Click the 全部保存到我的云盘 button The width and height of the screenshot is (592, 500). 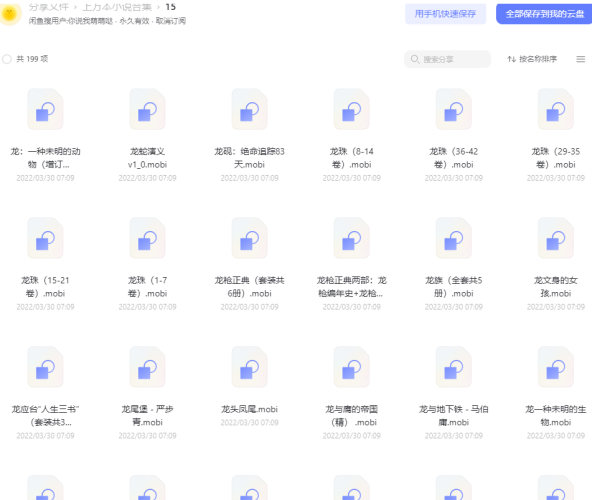point(544,14)
